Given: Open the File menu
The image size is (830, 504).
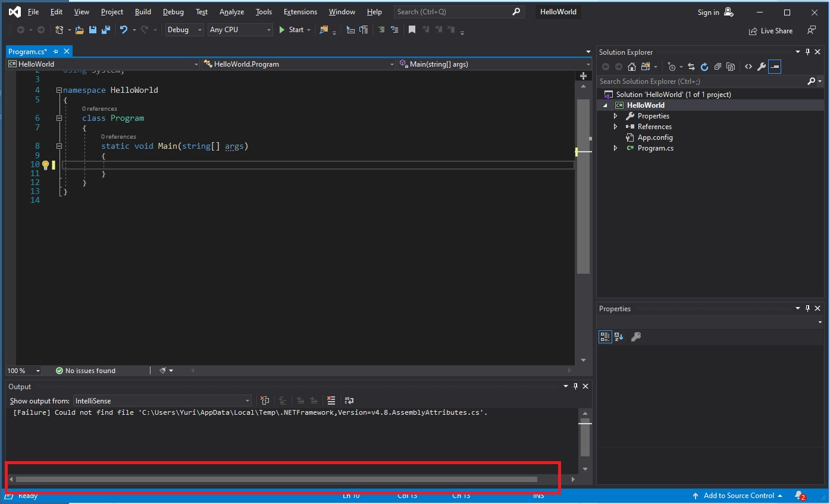Looking at the screenshot, I should click(33, 12).
